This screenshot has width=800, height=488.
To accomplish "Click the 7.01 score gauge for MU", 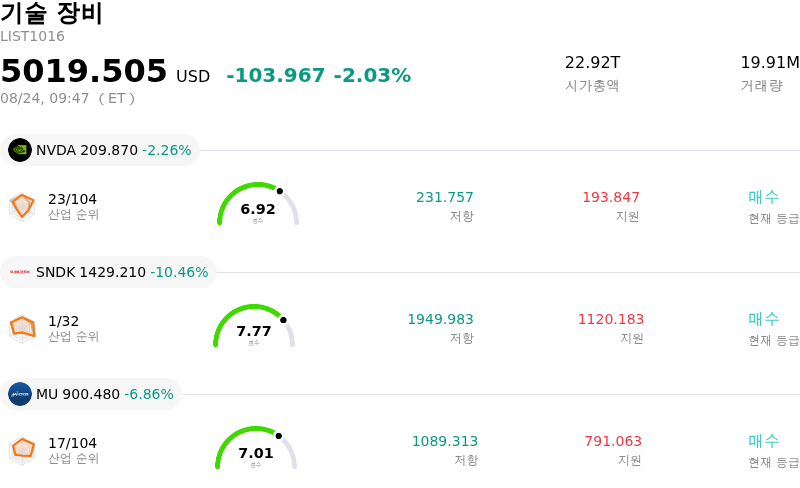I will click(256, 448).
